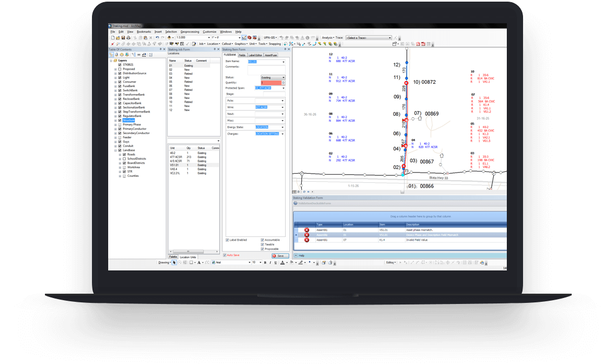Open the Job toolbar menu
This screenshot has width=615, height=364.
pyautogui.click(x=202, y=44)
